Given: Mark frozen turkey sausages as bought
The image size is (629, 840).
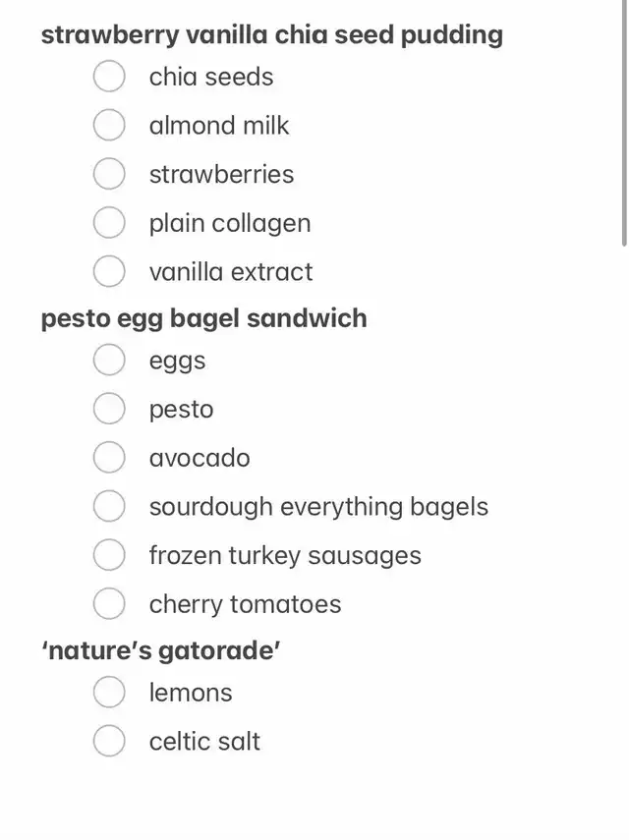Looking at the screenshot, I should coord(109,554).
